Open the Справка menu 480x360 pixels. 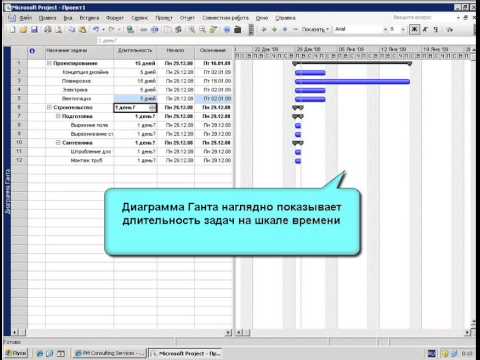(285, 18)
